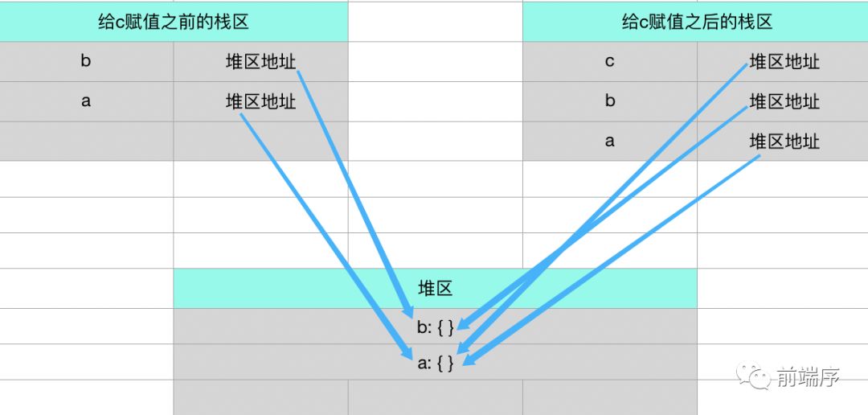Click the a: { } heap cell
Viewport: 868px width, 415px height.
(435, 363)
